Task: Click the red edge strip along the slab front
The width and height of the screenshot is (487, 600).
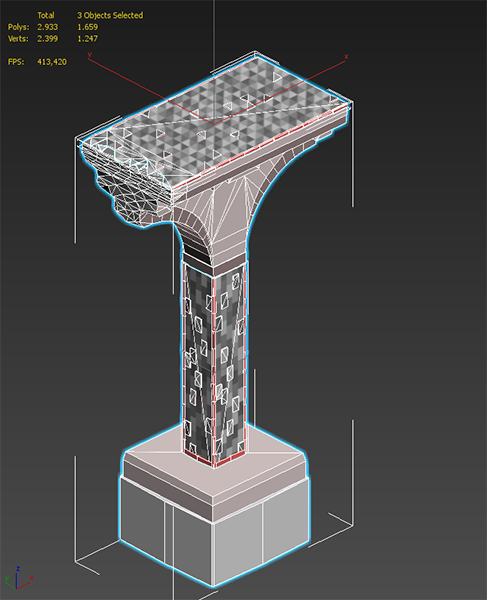Action: click(260, 144)
